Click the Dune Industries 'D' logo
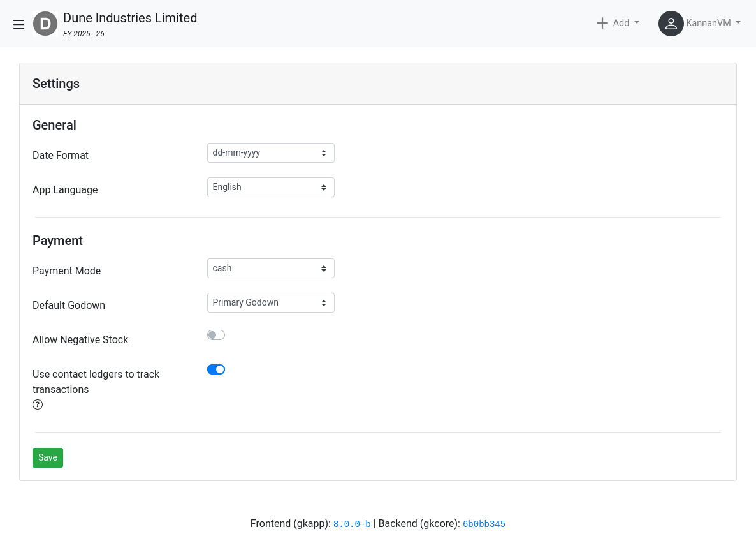756x534 pixels. tap(45, 24)
